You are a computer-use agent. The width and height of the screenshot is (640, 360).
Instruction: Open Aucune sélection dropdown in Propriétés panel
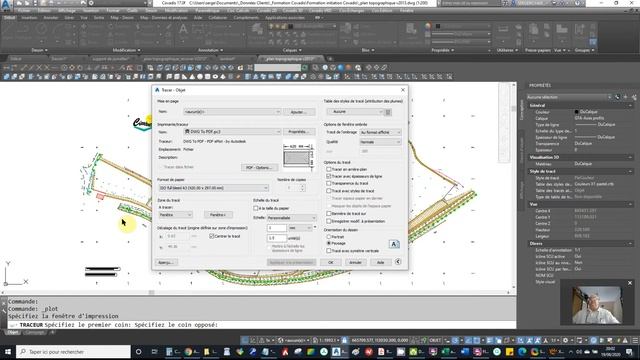[569, 97]
